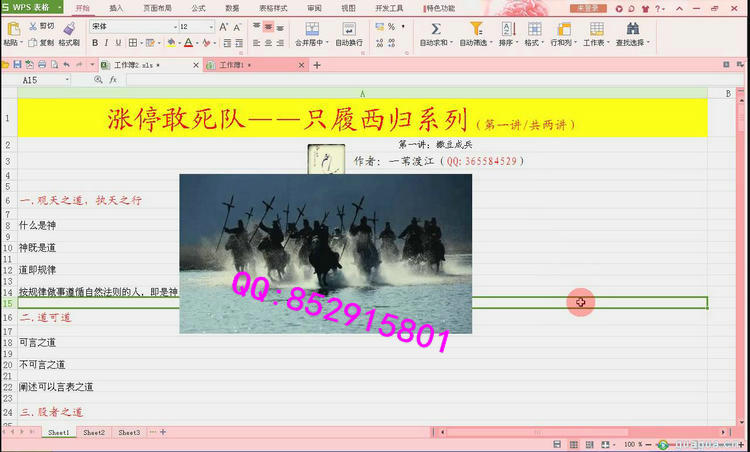
Task: Click the Copy (复制) button
Action: click(x=42, y=43)
